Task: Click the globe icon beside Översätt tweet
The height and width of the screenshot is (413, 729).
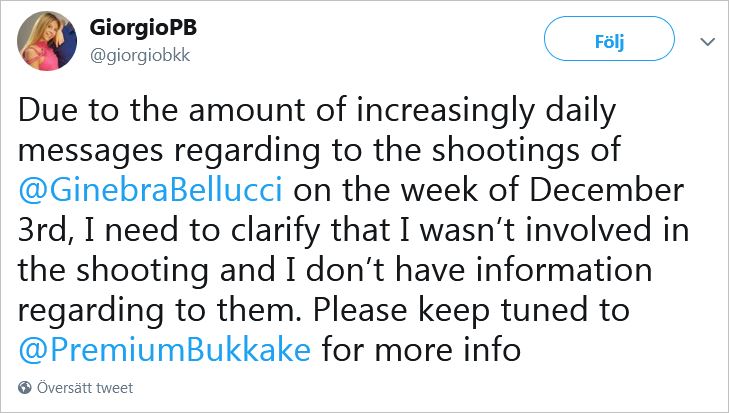Action: pos(26,388)
